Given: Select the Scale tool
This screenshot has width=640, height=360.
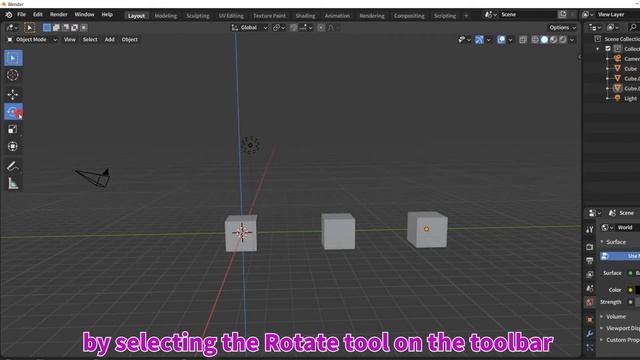Looking at the screenshot, I should coord(13,129).
